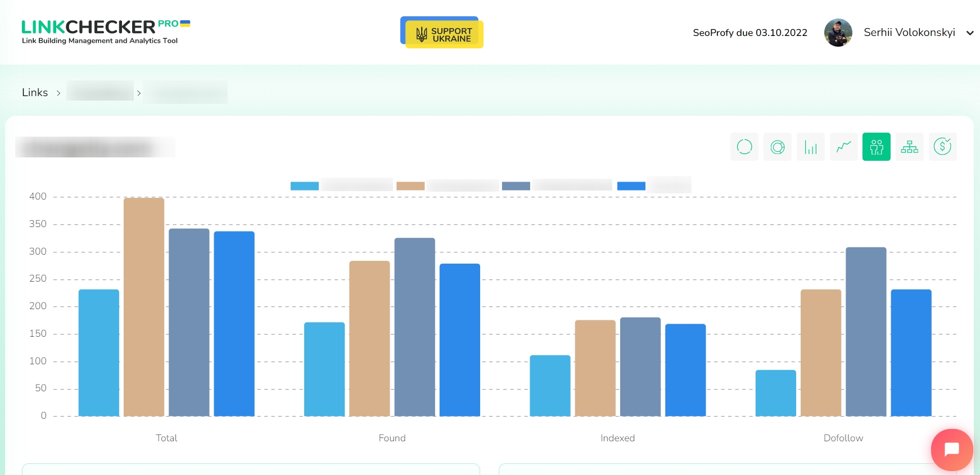Screen dimensions: 980x475
Task: Click the bright blue legend color swatch
Action: 631,186
